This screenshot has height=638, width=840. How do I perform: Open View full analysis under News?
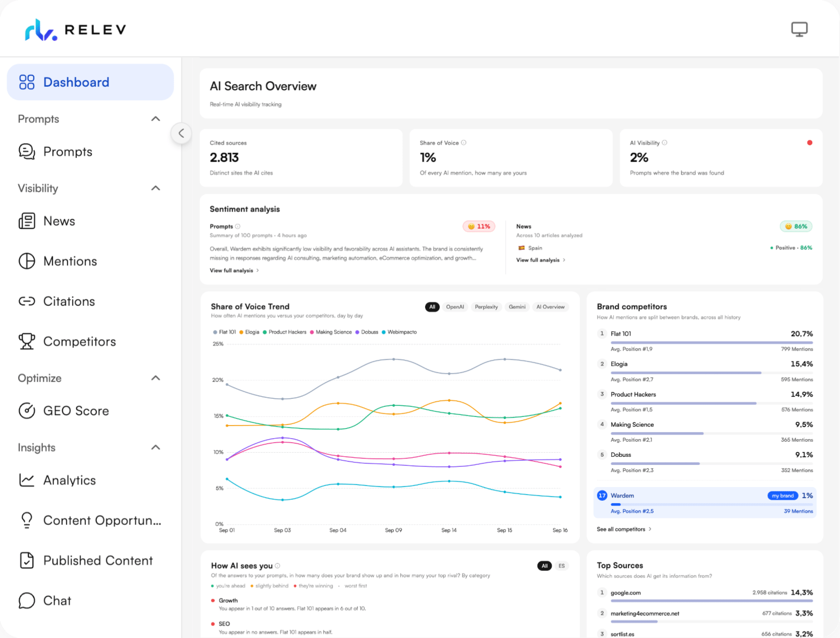pyautogui.click(x=541, y=260)
